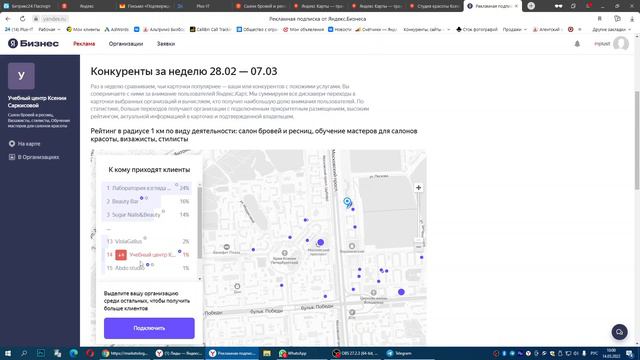640x360 pixels.
Task: Click the Яндекс Бизнес logo
Action: coord(33,43)
